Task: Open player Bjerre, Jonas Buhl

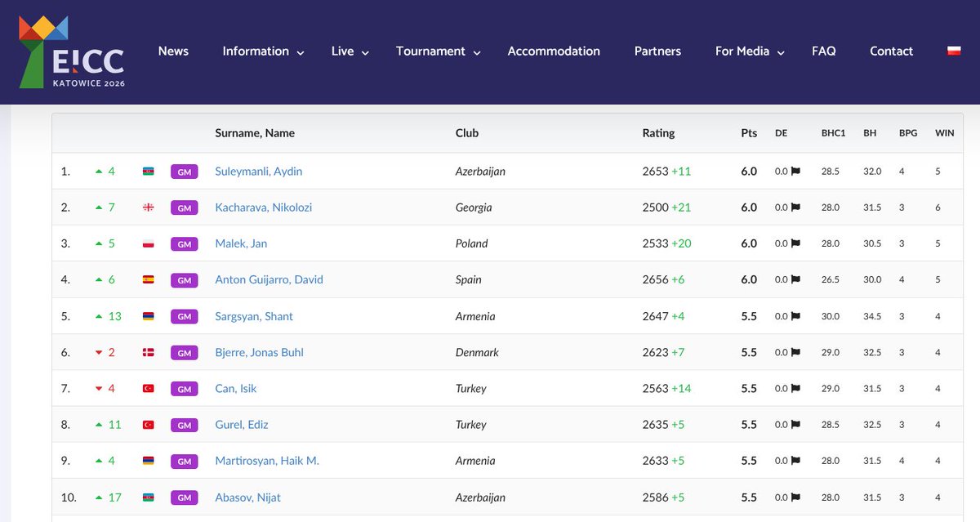Action: [x=260, y=352]
